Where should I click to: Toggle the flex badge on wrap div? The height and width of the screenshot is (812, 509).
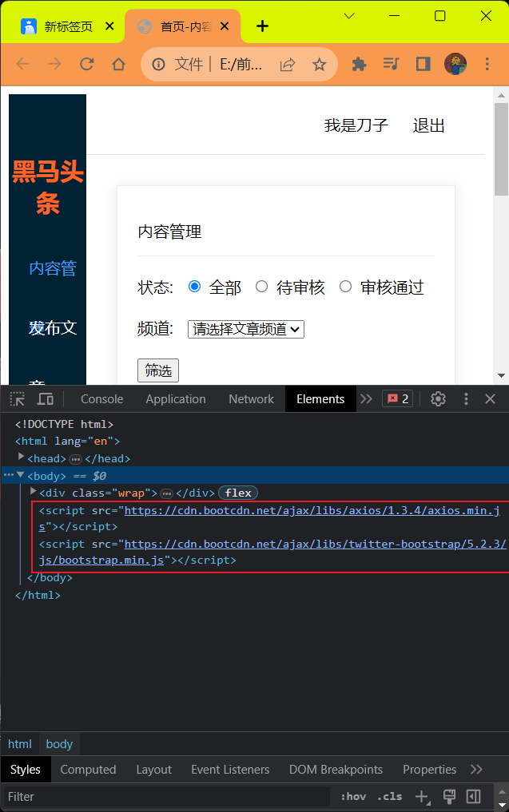point(238,493)
